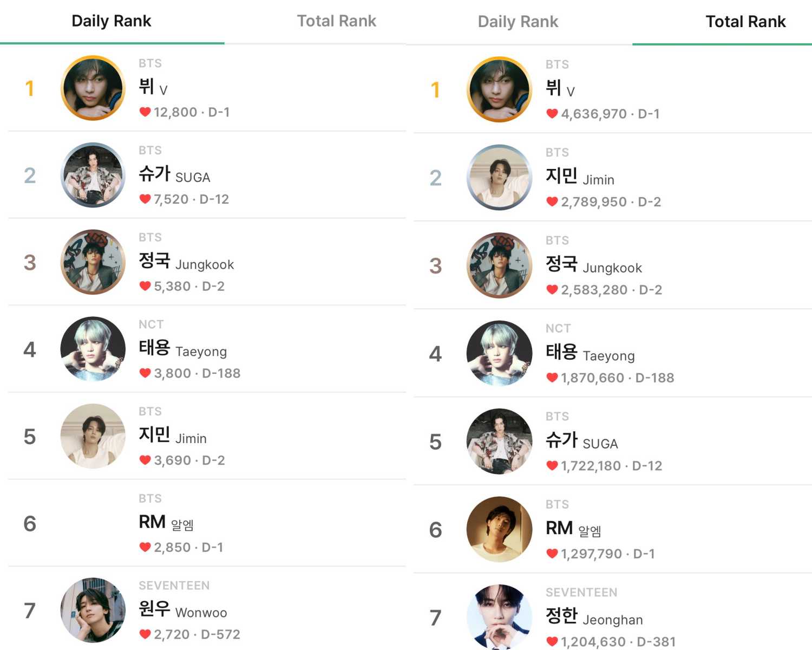Click the heart icon beside 3,800 votes
Viewport: 812px width, 650px height.
pyautogui.click(x=145, y=373)
